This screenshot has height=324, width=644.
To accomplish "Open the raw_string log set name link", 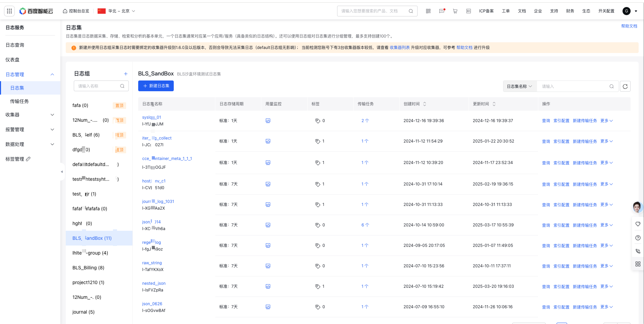I will 152,263.
